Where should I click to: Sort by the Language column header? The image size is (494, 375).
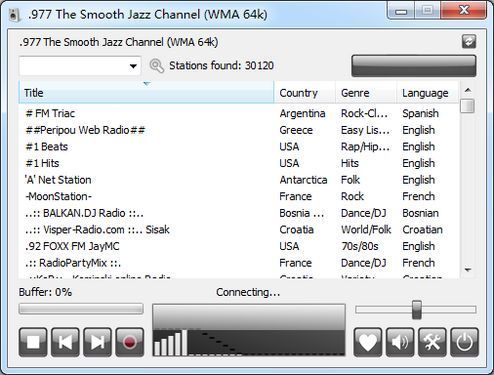pyautogui.click(x=427, y=93)
